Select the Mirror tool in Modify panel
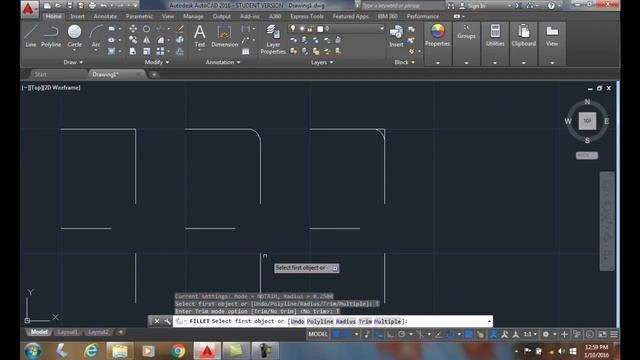 (x=147, y=40)
